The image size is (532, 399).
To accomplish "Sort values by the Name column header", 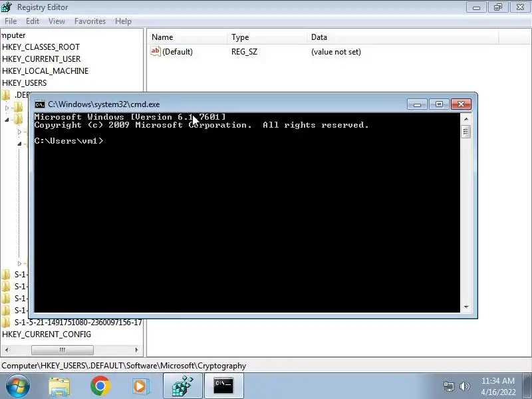I will (x=187, y=37).
